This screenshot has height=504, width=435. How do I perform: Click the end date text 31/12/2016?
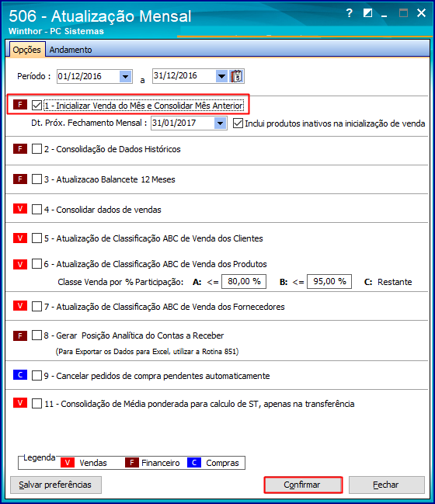176,76
